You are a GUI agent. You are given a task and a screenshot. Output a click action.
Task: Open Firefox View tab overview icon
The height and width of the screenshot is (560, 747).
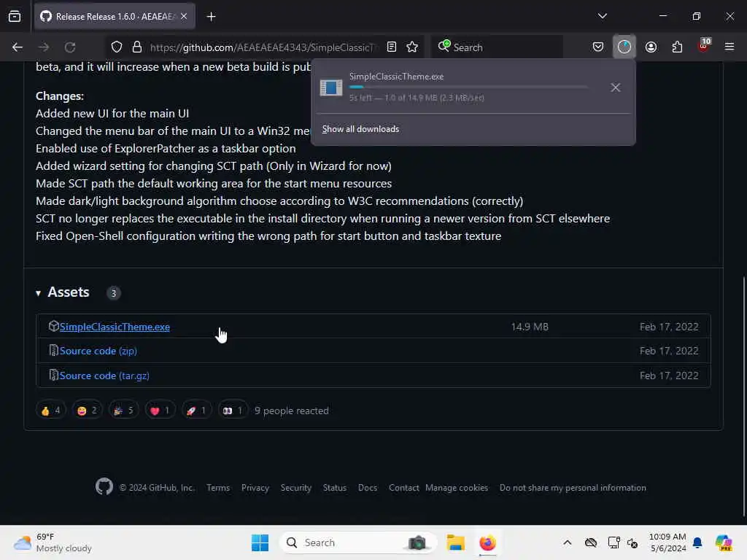15,17
